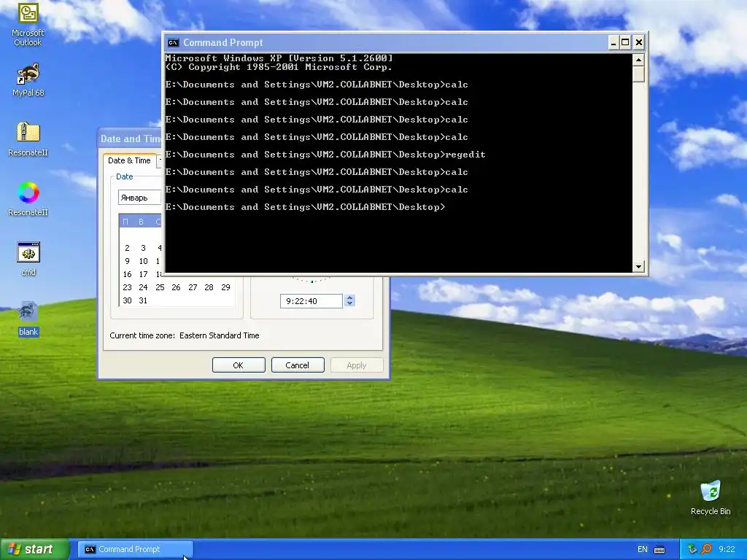Select day 10 in the calendar

coord(143,261)
